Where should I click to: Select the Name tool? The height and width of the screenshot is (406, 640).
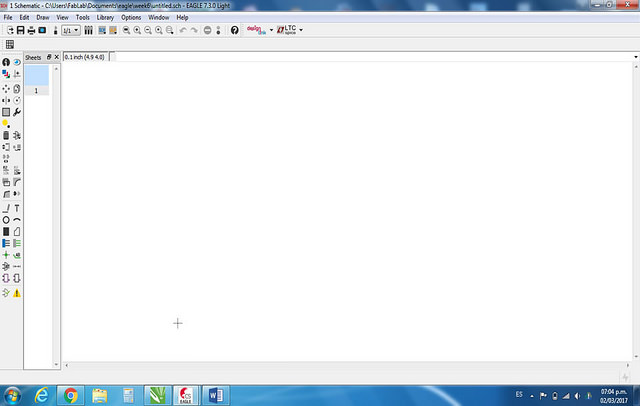click(6, 171)
